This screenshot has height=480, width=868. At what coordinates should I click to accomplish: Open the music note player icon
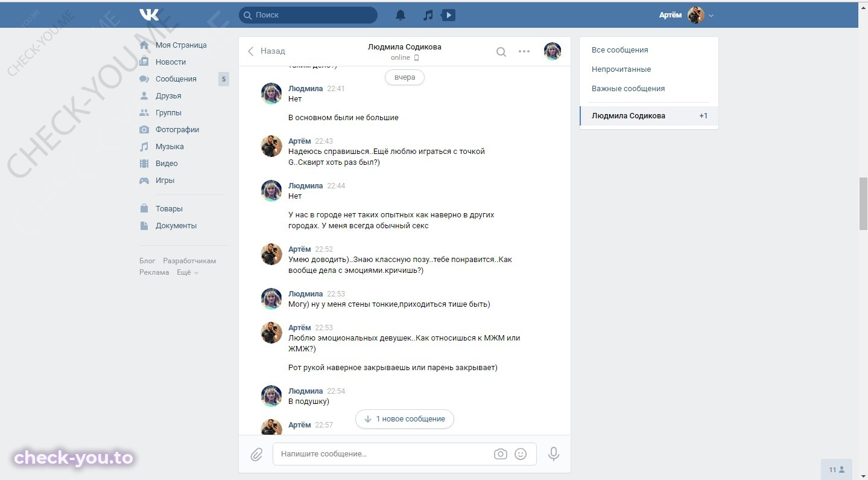428,15
